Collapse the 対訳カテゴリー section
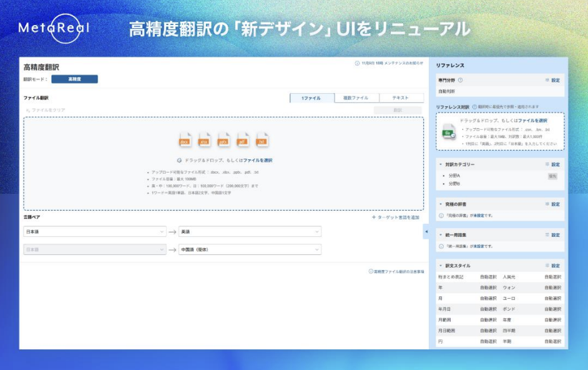The width and height of the screenshot is (588, 370). coord(440,164)
